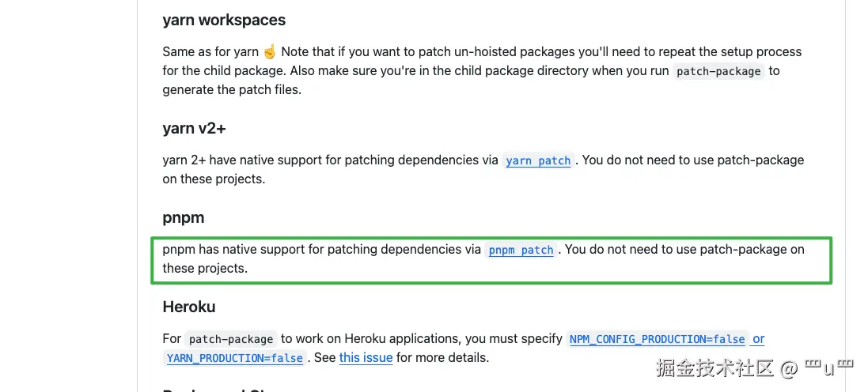The height and width of the screenshot is (392, 868).
Task: Click patch-package code in yarn workspaces paragraph
Action: (x=718, y=71)
